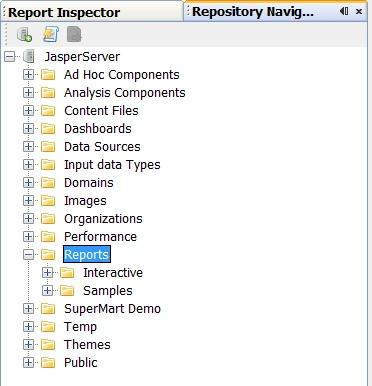Screen dimensions: 372x386
Task: Collapse the Reports folder node
Action: coord(29,255)
